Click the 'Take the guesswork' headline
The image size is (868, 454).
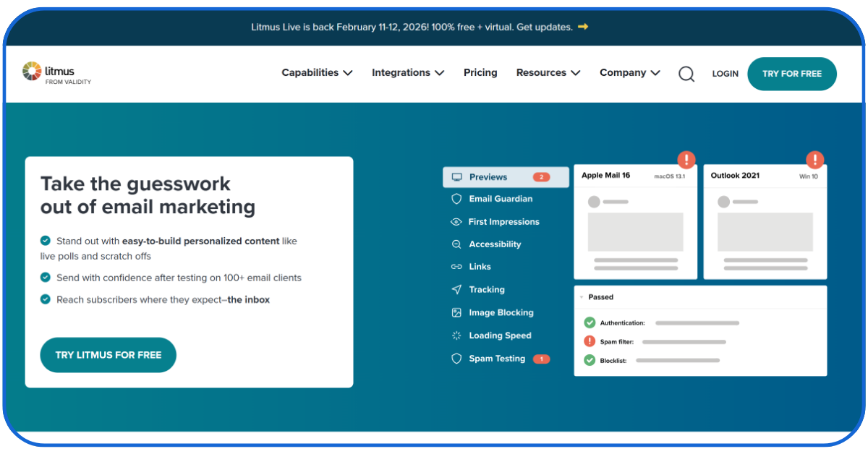(x=148, y=195)
